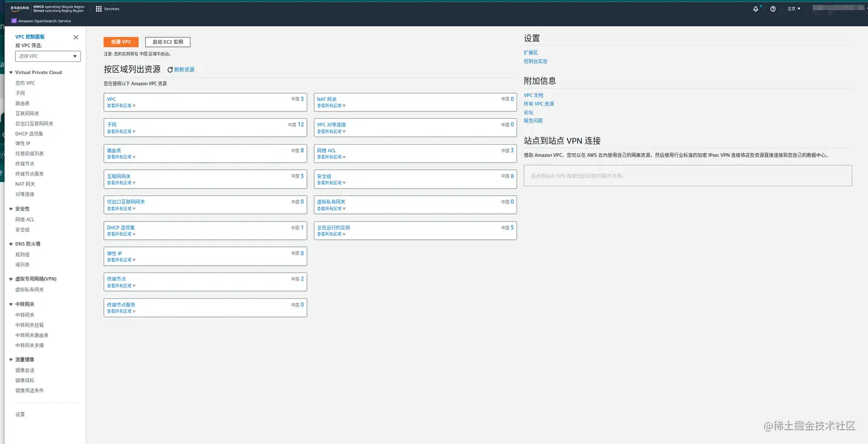Select 中转网关路由表 in the sidebar
Viewport: 868px width, 444px height.
[32, 335]
